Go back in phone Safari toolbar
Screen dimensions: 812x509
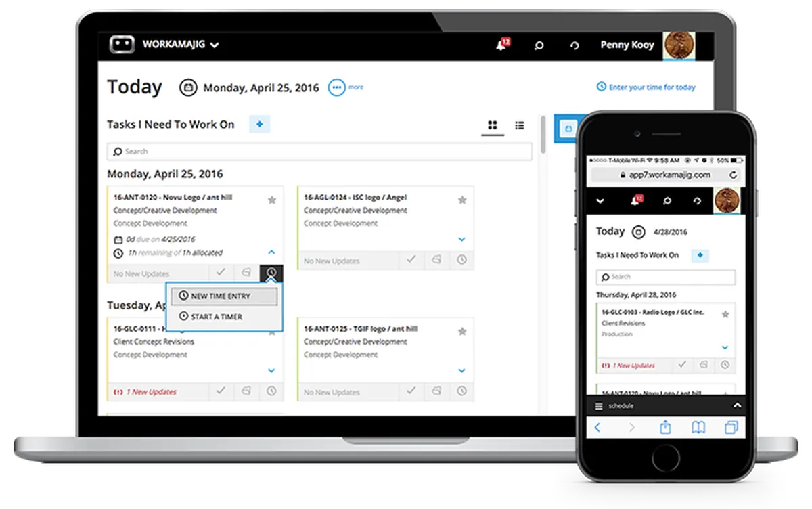click(597, 428)
